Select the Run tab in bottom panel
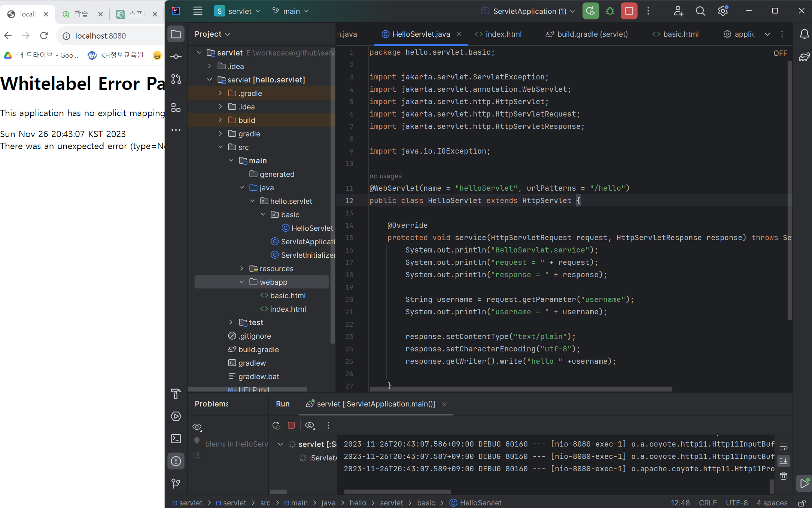This screenshot has width=812, height=508. [x=283, y=404]
